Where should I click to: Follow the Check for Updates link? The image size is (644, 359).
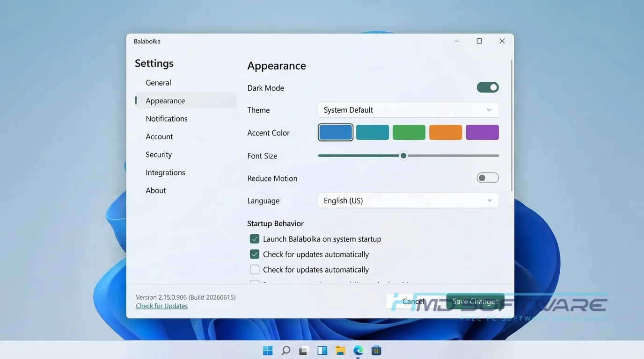[x=161, y=306]
